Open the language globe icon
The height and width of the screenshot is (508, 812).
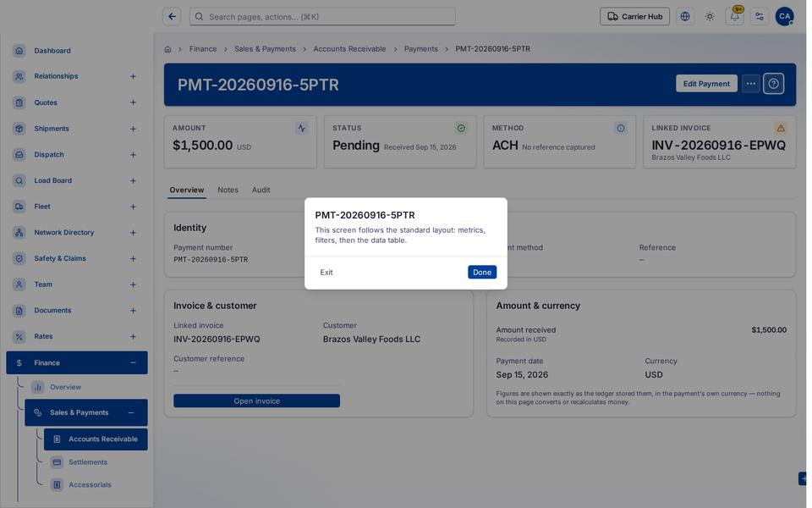(685, 17)
